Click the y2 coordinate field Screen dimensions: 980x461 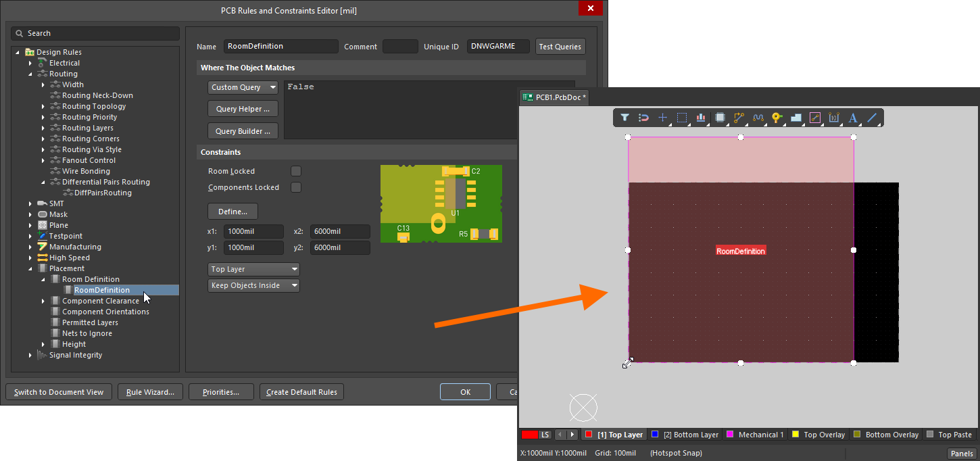(340, 247)
